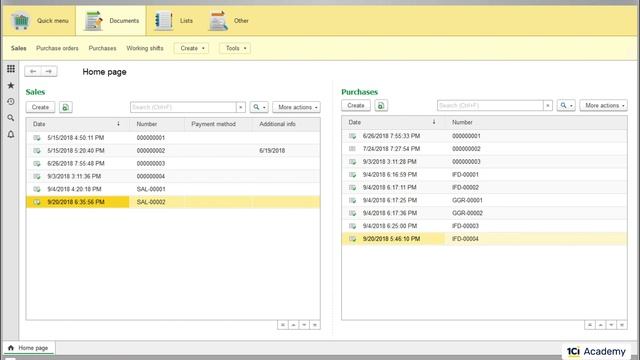
Task: Open History clock icon in the sidebar
Action: (11, 102)
